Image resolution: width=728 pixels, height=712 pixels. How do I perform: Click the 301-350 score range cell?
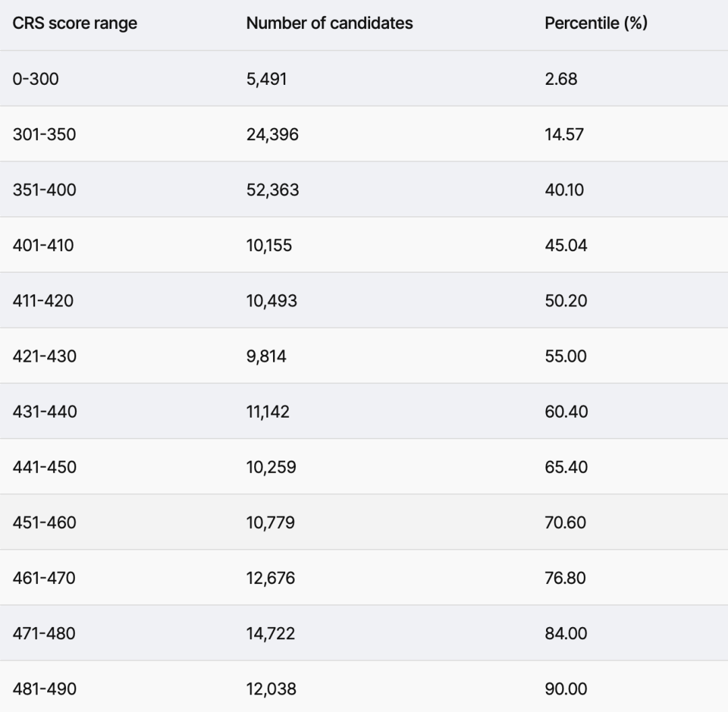44,134
